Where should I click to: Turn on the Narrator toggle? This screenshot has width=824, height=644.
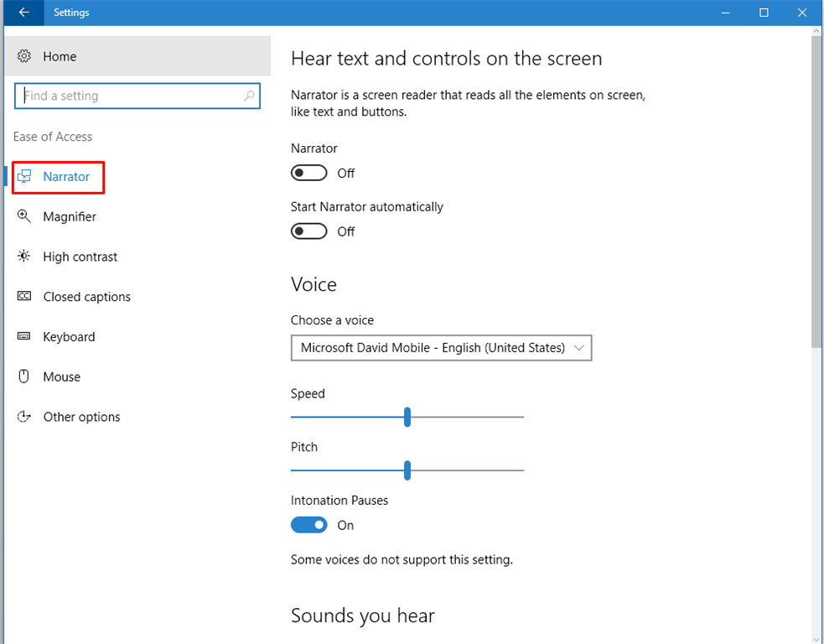[x=308, y=173]
